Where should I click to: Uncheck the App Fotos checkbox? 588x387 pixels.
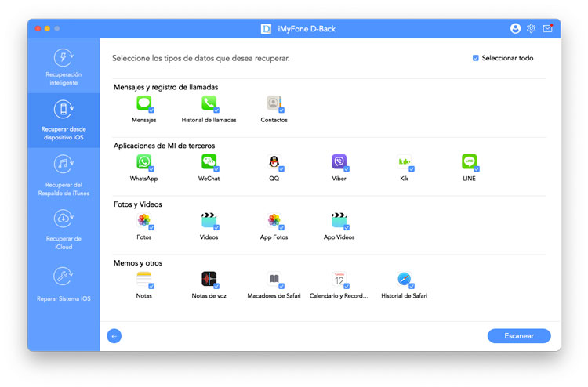click(281, 227)
